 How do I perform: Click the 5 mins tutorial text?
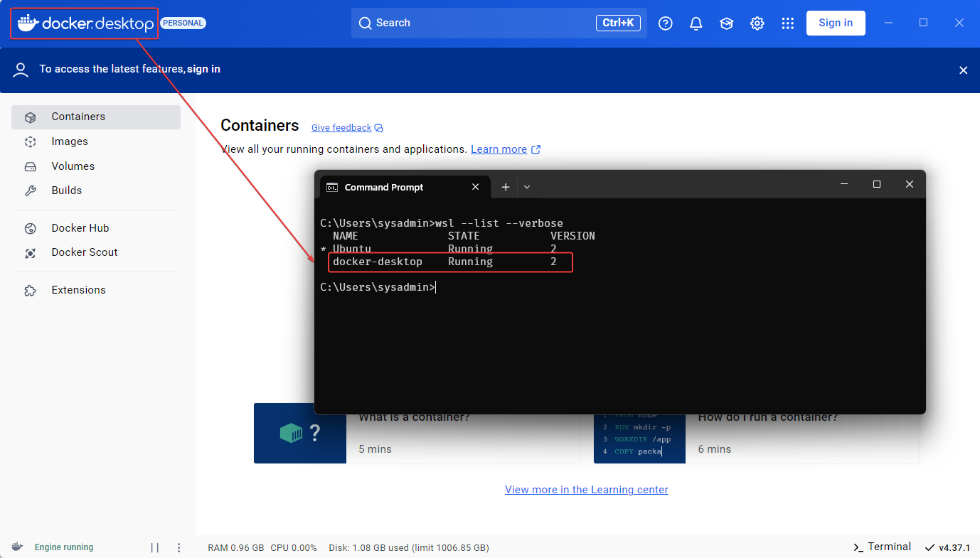pos(375,449)
